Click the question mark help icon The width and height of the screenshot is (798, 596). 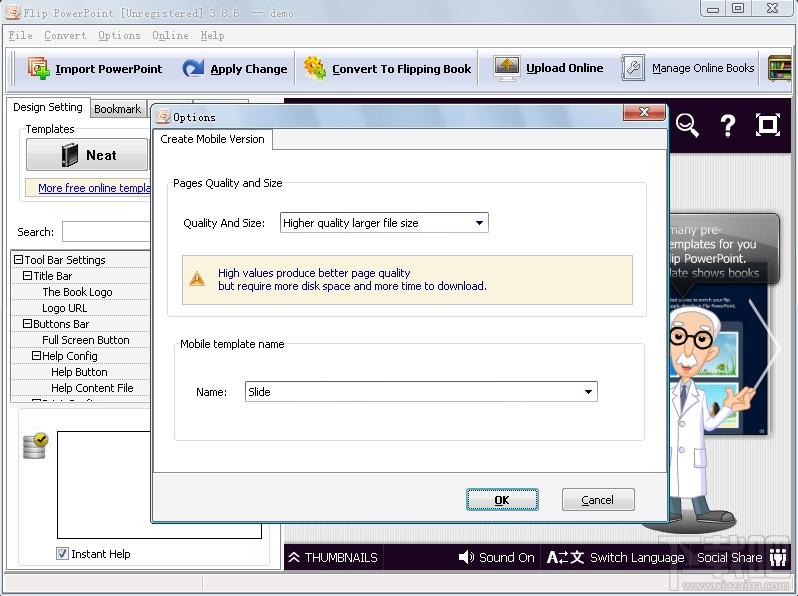(728, 125)
